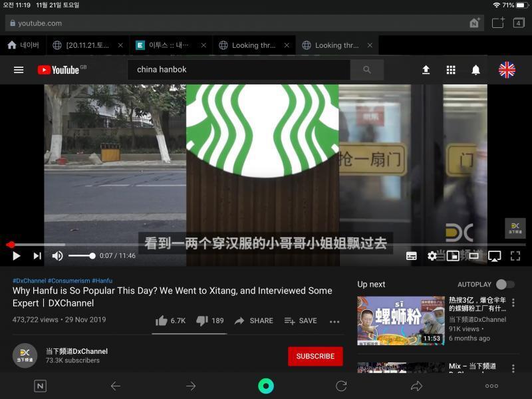The image size is (532, 399).
Task: Toggle subtitles captions button in player
Action: coord(411,256)
